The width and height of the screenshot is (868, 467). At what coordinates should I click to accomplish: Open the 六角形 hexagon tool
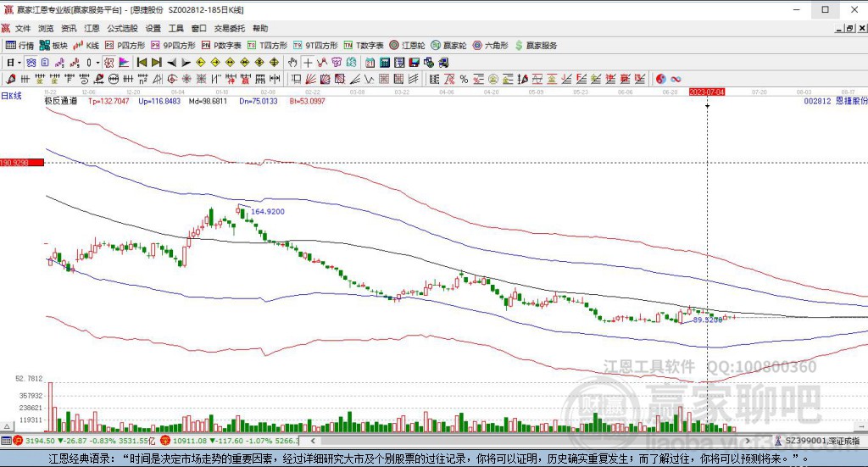[491, 46]
